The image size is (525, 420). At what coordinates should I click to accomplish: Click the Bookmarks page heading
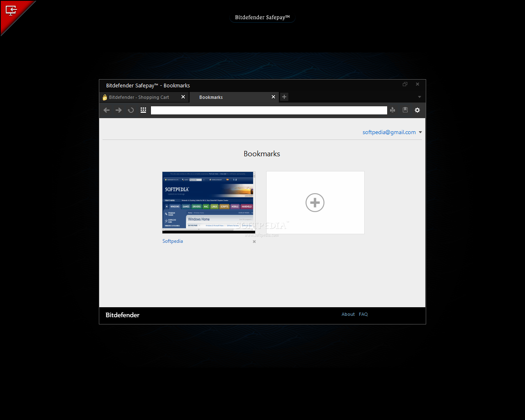pyautogui.click(x=262, y=154)
